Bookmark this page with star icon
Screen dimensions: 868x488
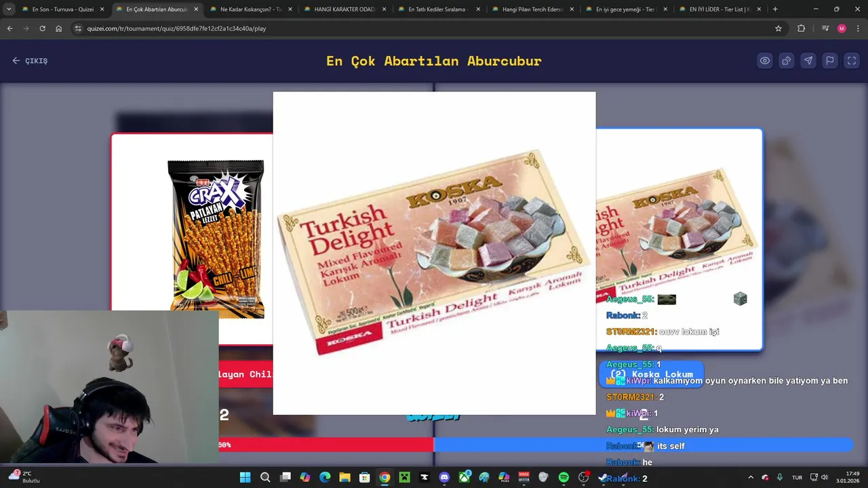tap(778, 28)
